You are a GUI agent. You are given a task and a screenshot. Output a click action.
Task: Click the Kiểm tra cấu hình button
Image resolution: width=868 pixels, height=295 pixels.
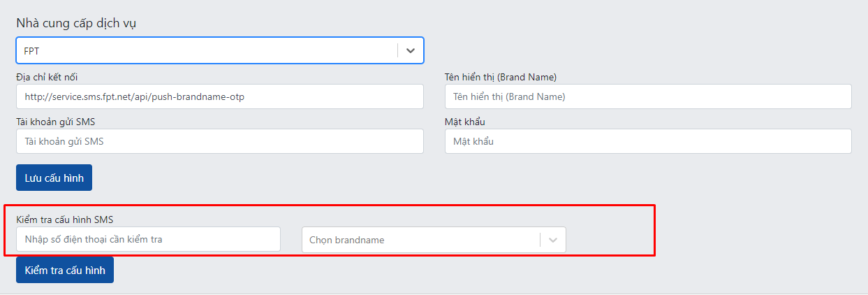pyautogui.click(x=65, y=270)
